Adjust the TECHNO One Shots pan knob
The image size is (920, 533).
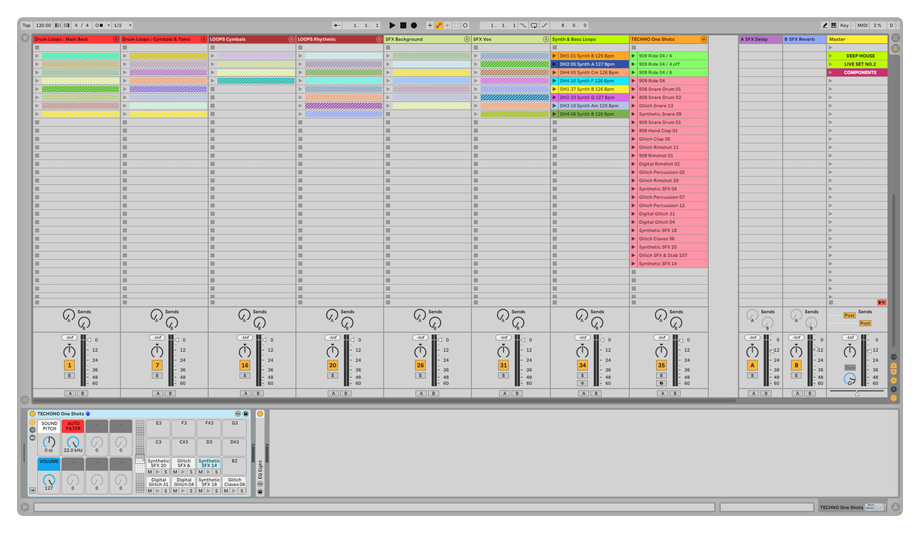pos(661,351)
